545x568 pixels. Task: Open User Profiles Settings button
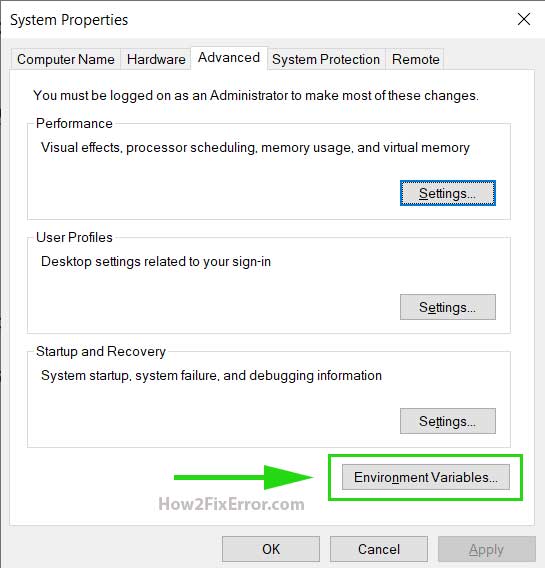point(448,307)
